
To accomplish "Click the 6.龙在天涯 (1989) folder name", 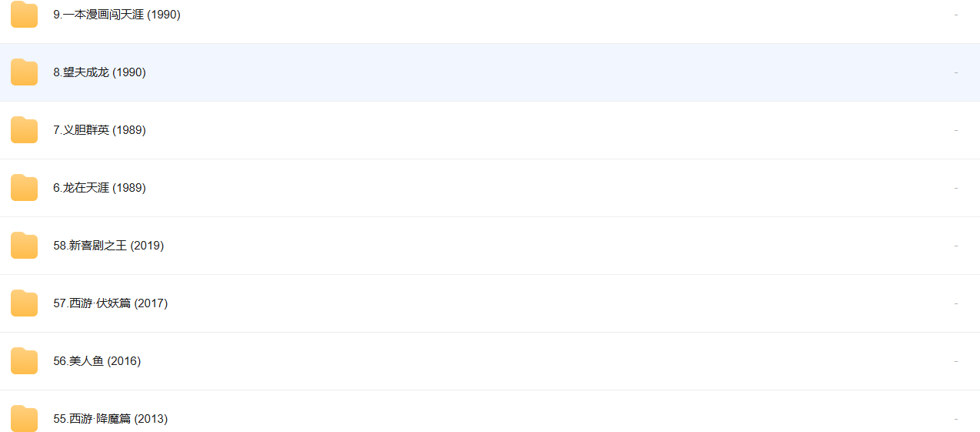I will (99, 188).
